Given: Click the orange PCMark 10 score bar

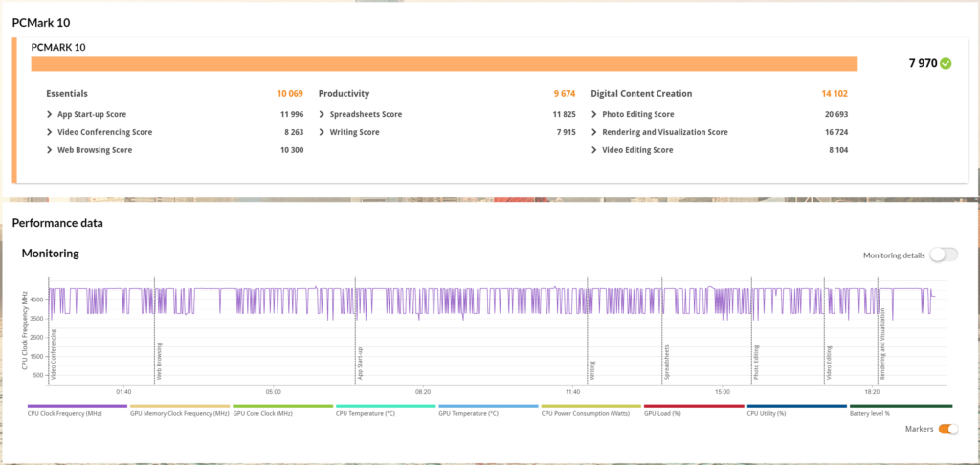Looking at the screenshot, I should click(x=443, y=64).
